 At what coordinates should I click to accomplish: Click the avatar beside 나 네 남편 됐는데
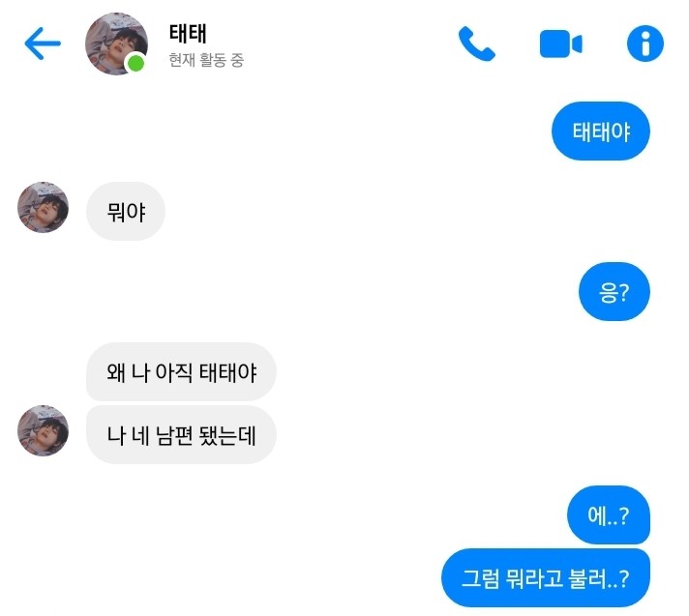click(x=43, y=430)
